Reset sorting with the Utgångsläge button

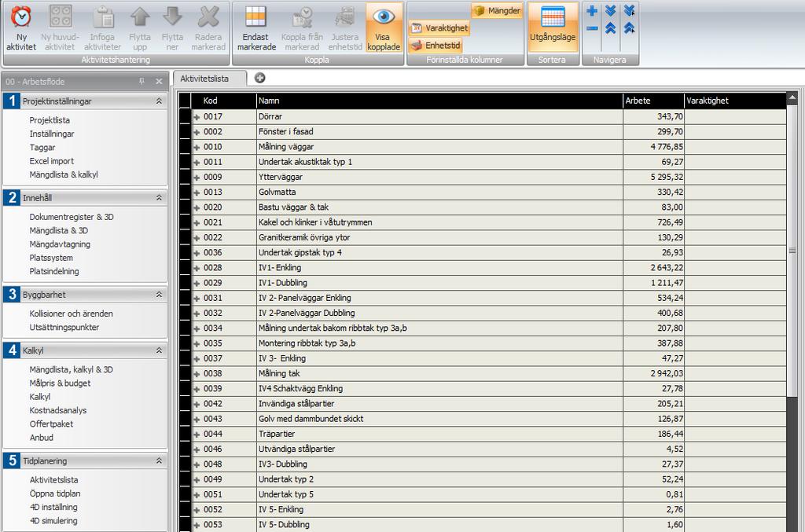[x=553, y=27]
